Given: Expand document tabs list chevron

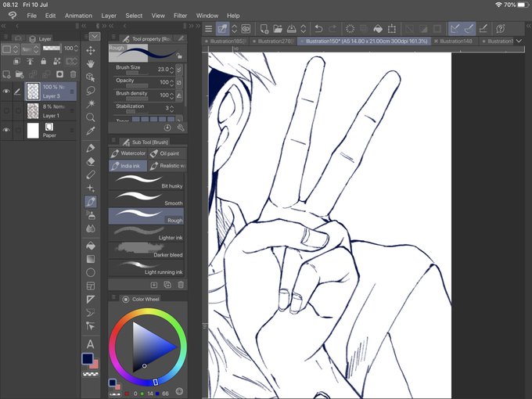Looking at the screenshot, I should coord(519,41).
